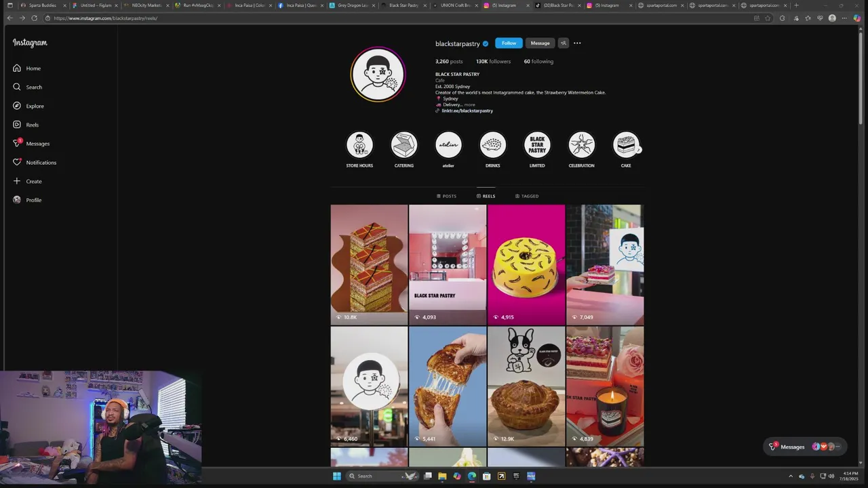
Task: Open File Explorer from the taskbar
Action: tap(442, 476)
